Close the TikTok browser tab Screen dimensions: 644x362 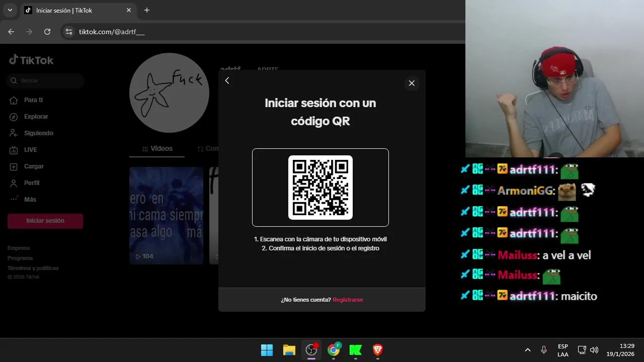click(x=129, y=10)
